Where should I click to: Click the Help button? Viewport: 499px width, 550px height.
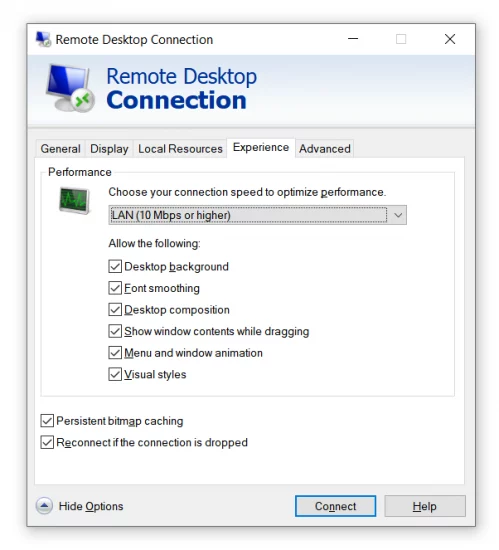tap(425, 506)
